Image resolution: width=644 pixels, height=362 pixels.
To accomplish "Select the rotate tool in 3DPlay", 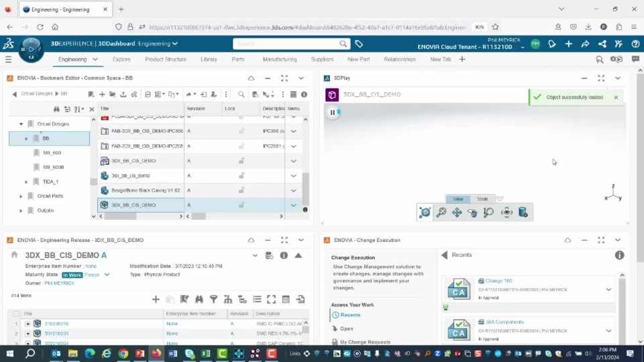I will pos(472,213).
